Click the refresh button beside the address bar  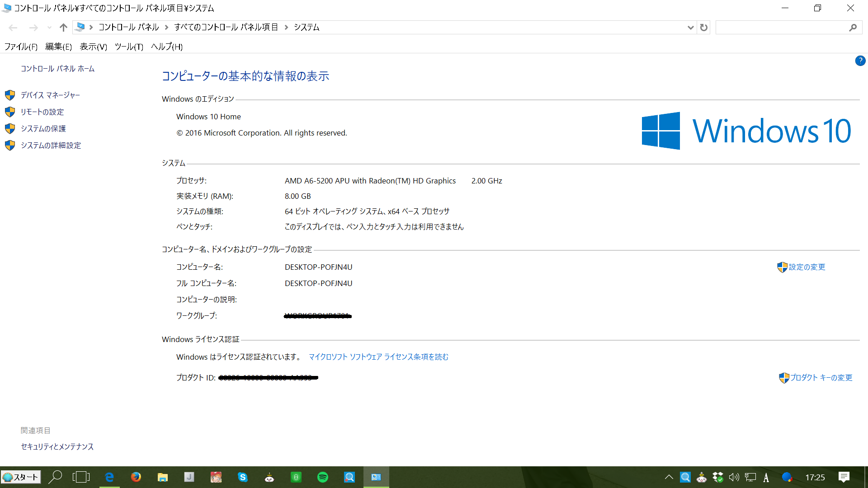(704, 28)
